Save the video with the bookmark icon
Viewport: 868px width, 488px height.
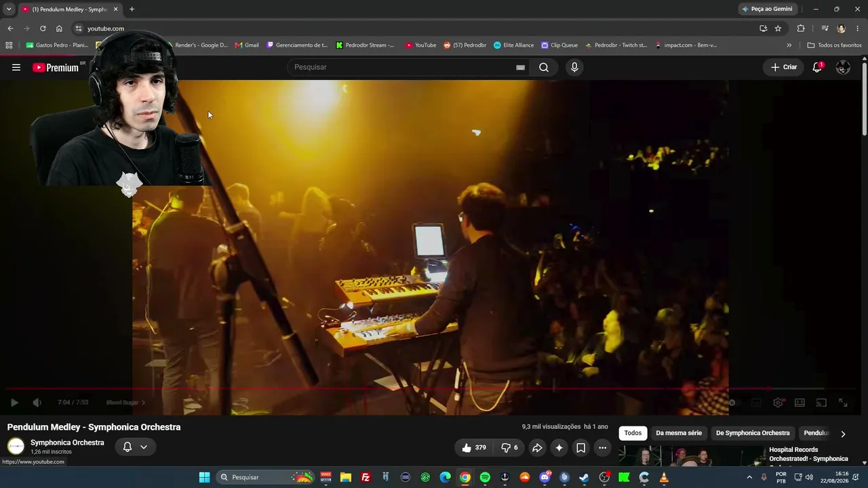580,447
